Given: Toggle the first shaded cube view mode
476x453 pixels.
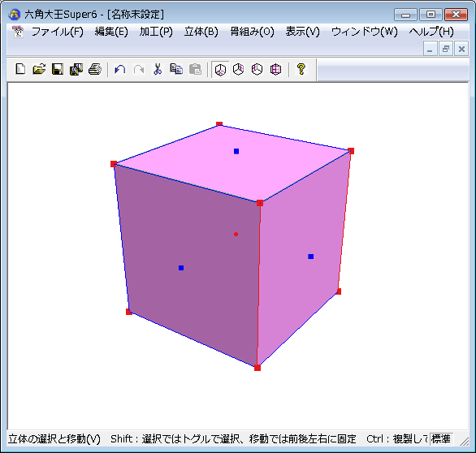Looking at the screenshot, I should click(220, 70).
